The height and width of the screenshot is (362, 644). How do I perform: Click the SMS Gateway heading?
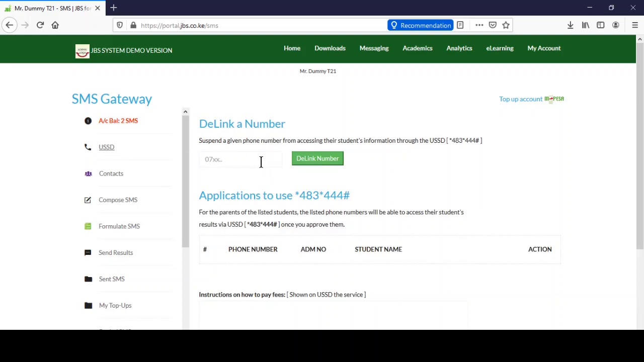[x=112, y=99]
